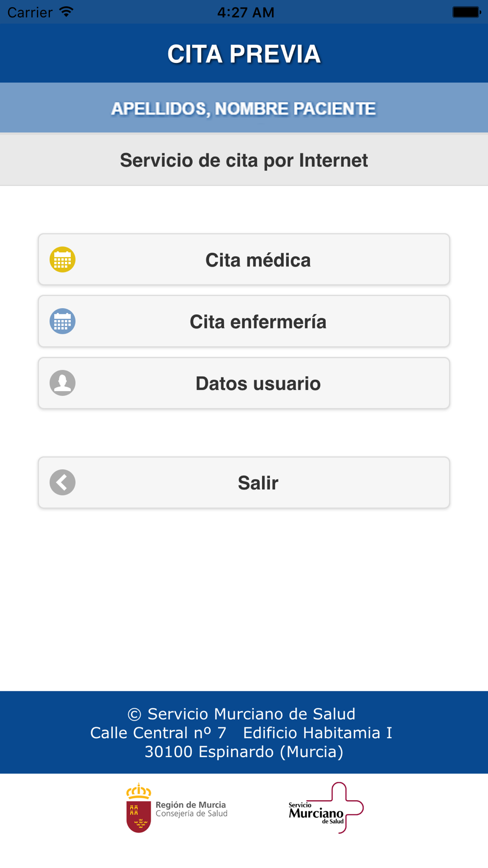Click the gray user silhouette icon
The width and height of the screenshot is (488, 868).
point(62,383)
